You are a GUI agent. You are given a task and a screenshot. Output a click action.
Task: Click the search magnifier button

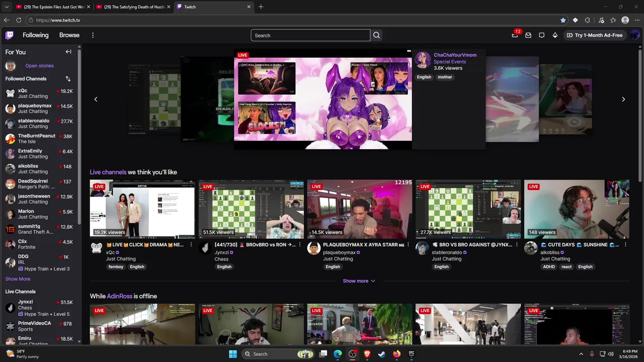pos(376,35)
